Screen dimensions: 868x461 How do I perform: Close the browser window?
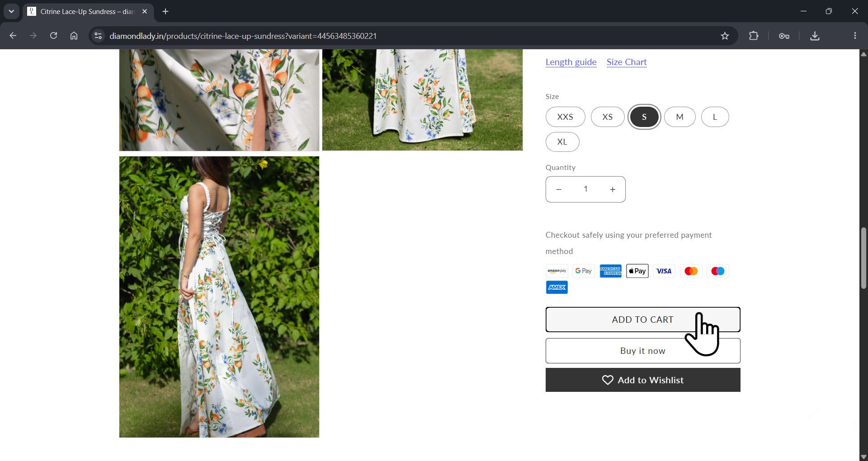tap(854, 11)
